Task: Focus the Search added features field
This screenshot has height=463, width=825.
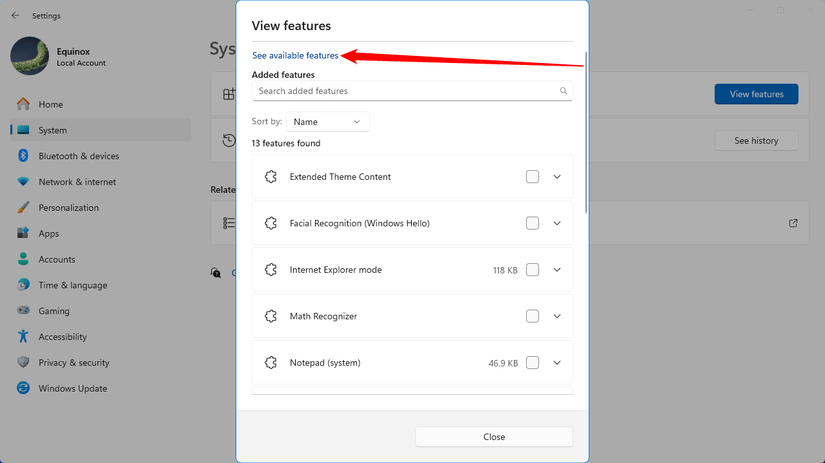Action: (405, 91)
